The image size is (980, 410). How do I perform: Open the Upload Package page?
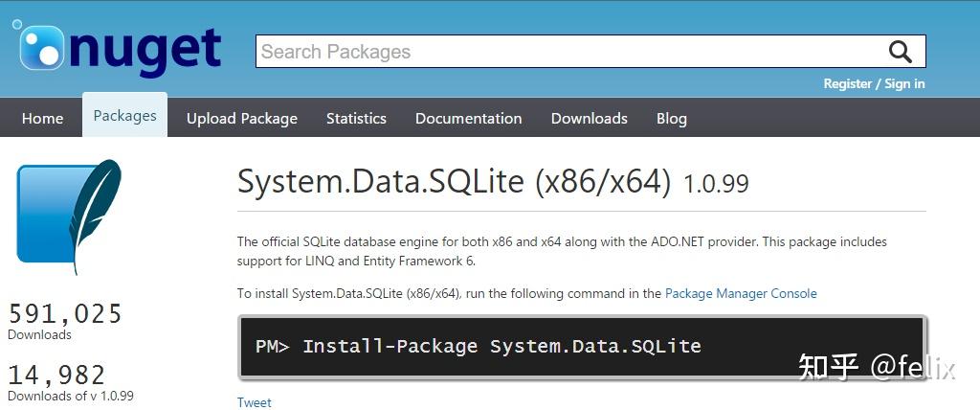241,119
